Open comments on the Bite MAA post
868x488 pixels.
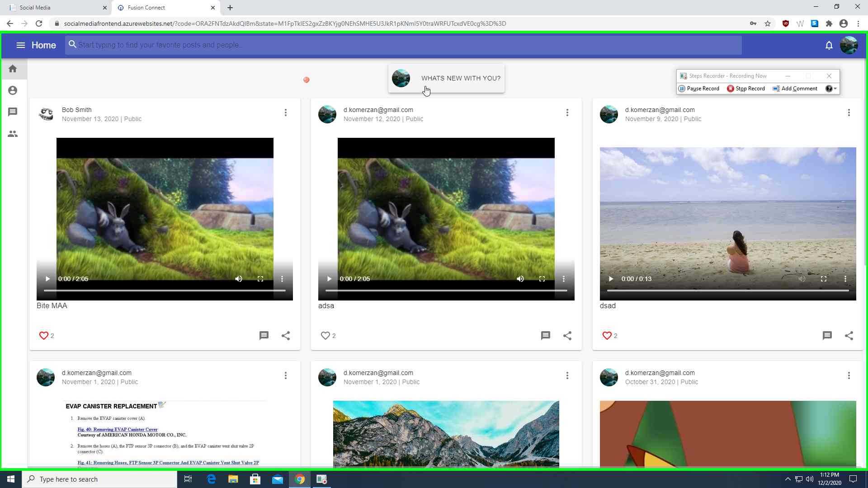point(264,335)
